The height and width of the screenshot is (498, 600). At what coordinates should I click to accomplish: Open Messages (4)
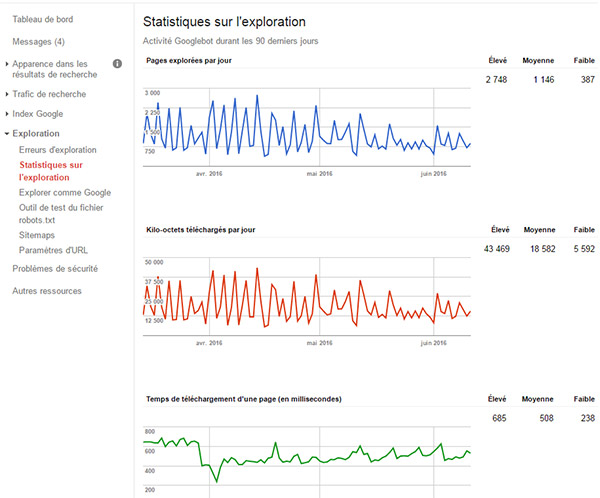click(x=38, y=41)
